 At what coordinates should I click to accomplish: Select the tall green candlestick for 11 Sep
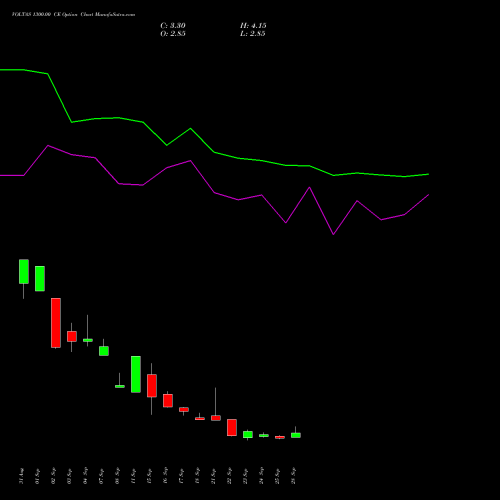[x=136, y=374]
